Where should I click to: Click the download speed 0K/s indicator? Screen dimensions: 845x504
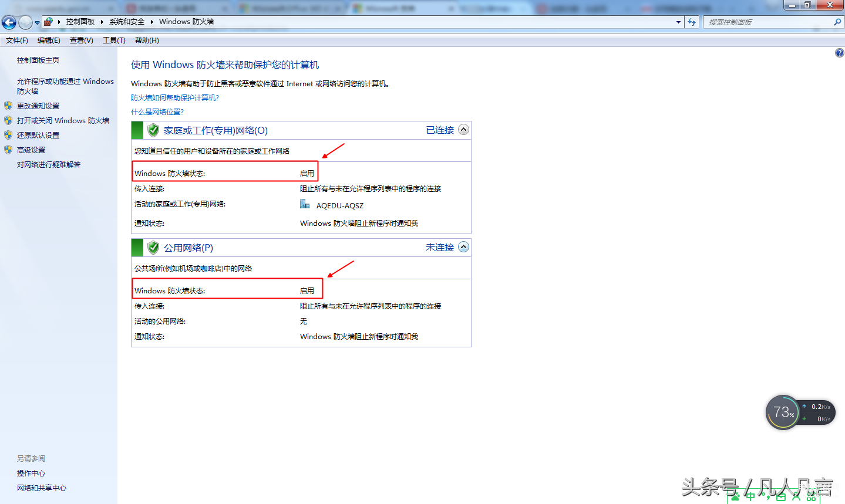pyautogui.click(x=817, y=419)
